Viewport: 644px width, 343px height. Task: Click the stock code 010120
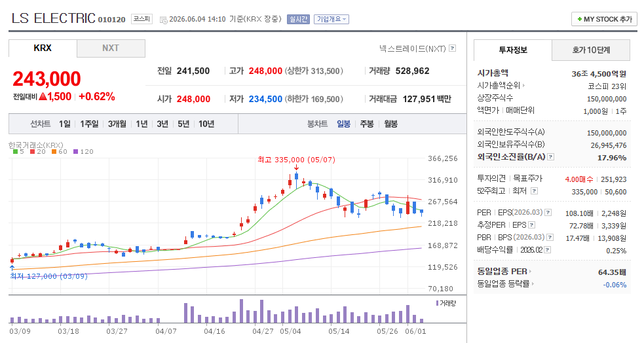click(112, 20)
